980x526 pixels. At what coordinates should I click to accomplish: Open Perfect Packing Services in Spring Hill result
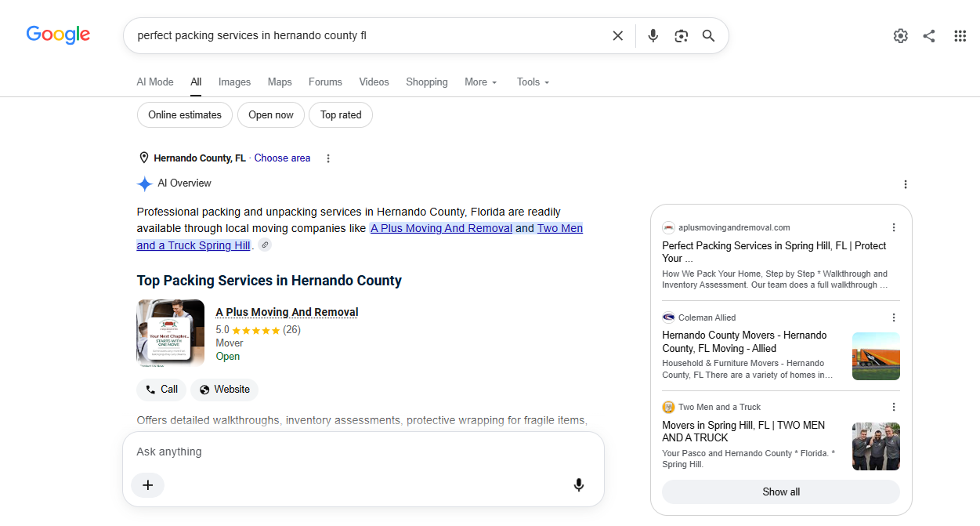(774, 252)
